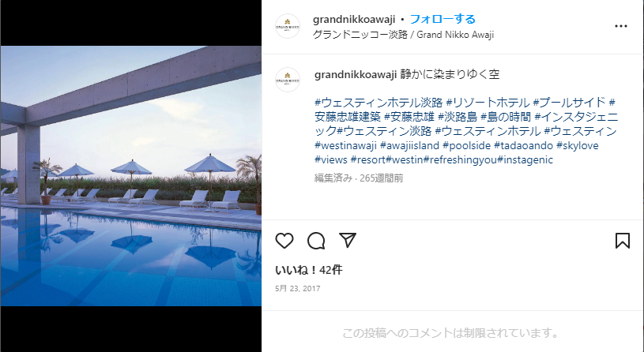This screenshot has width=644, height=352.
Task: Click the caption's Grand Nikko avatar icon
Action: pyautogui.click(x=288, y=80)
